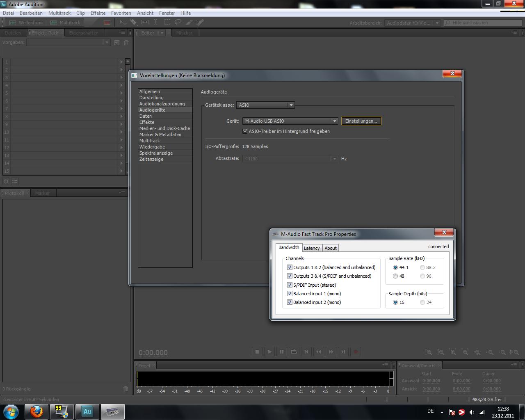This screenshot has width=525, height=420.
Task: Switch to the Latency tab
Action: point(312,248)
